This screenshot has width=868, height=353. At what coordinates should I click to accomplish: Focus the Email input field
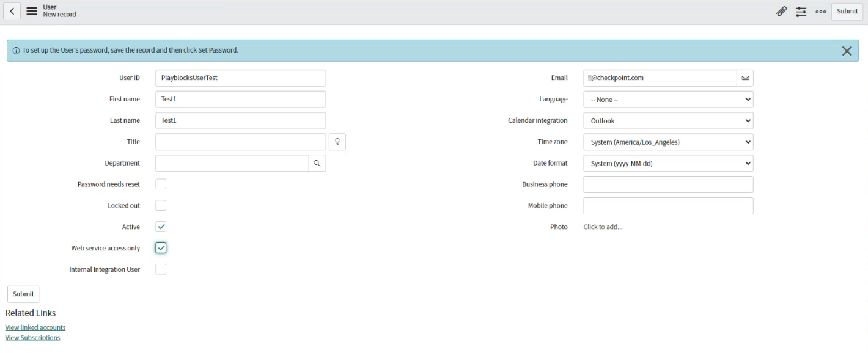[x=660, y=78]
